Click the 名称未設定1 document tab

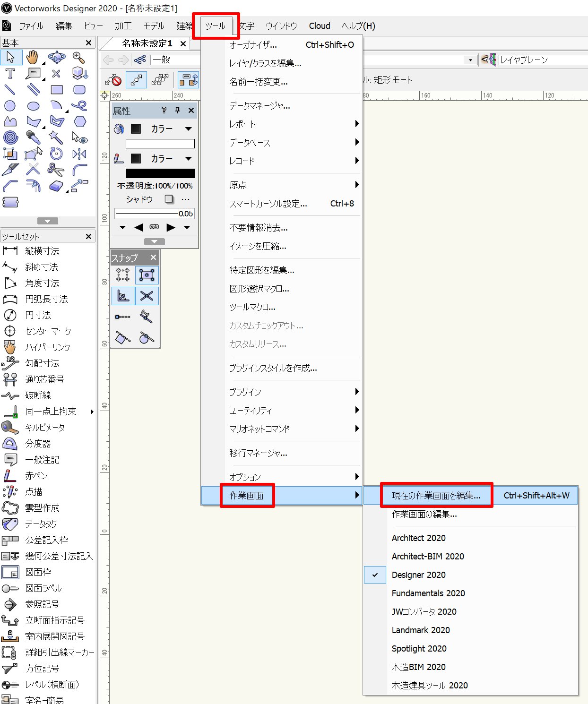tap(147, 43)
